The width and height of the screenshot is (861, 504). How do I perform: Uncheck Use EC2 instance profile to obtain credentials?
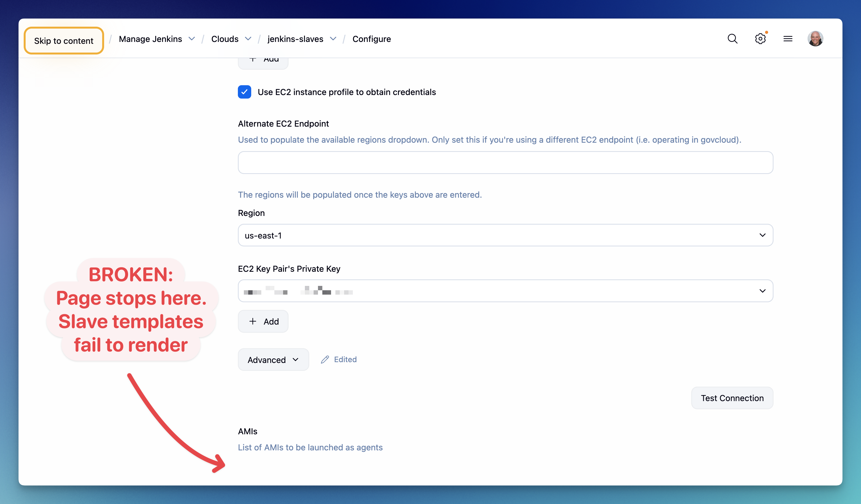coord(245,92)
